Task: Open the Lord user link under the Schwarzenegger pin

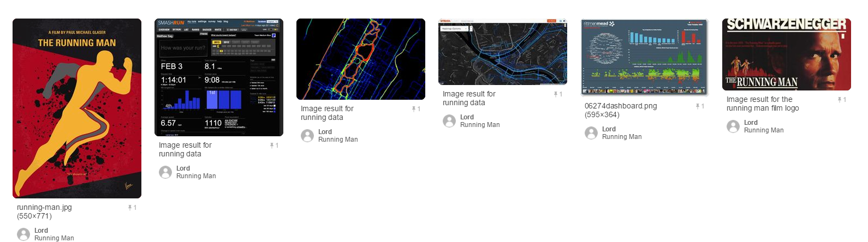Action: pos(751,123)
